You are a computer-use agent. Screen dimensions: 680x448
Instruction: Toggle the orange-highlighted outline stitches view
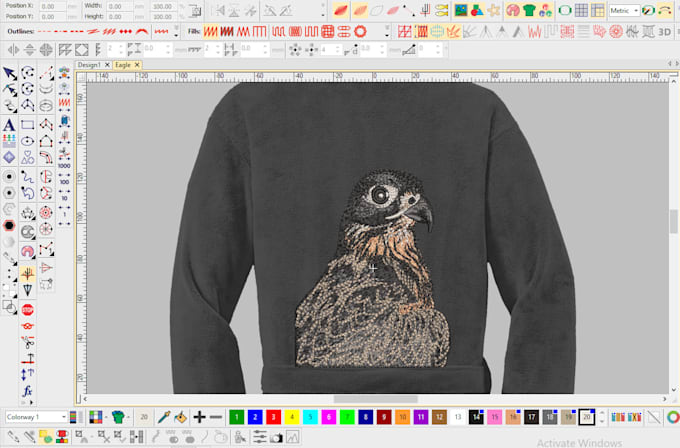[360, 10]
